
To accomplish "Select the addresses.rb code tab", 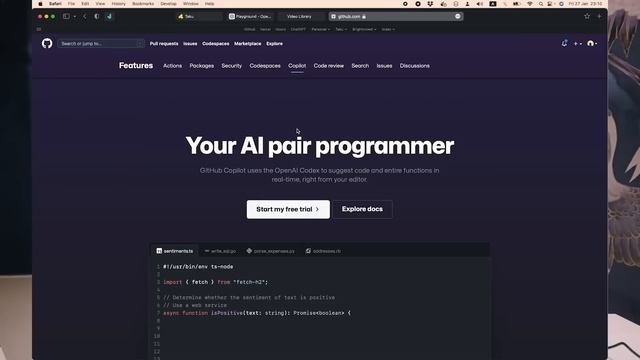I will 323,251.
